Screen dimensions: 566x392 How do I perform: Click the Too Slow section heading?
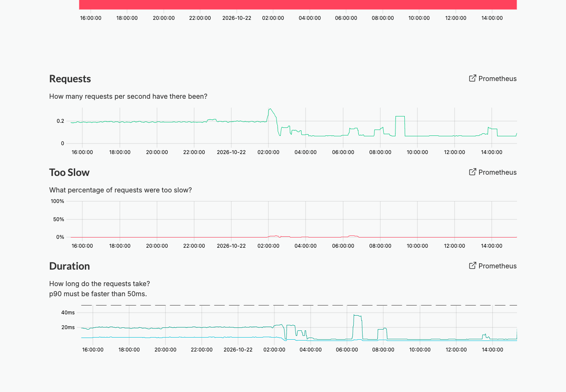click(x=69, y=173)
